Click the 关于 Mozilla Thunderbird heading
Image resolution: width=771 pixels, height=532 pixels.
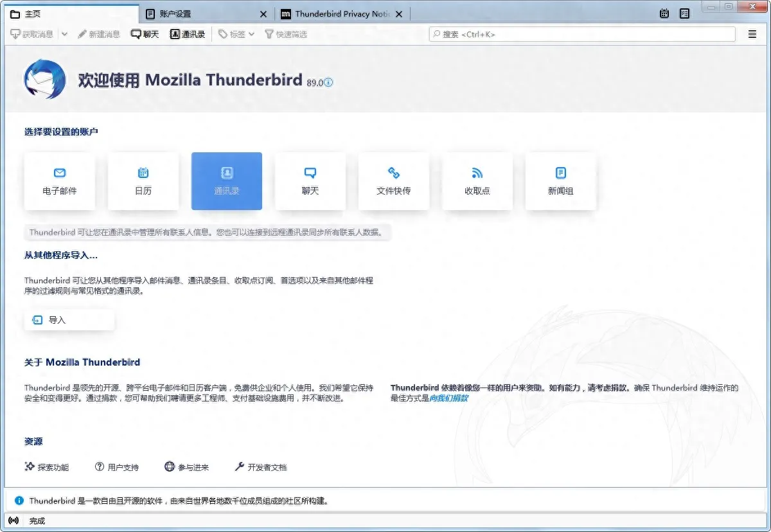82,362
